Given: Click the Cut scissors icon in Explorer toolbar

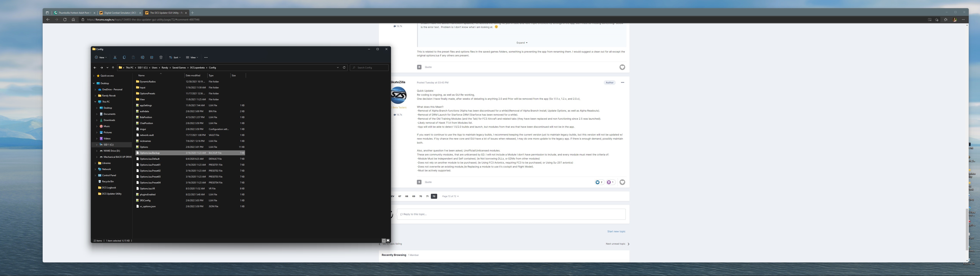Looking at the screenshot, I should 115,58.
